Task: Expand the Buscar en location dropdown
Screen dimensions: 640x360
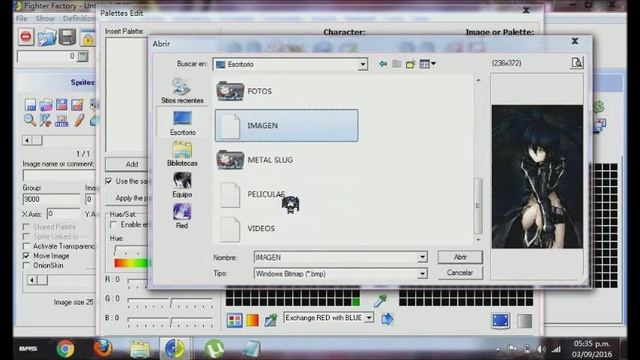Action: click(362, 64)
